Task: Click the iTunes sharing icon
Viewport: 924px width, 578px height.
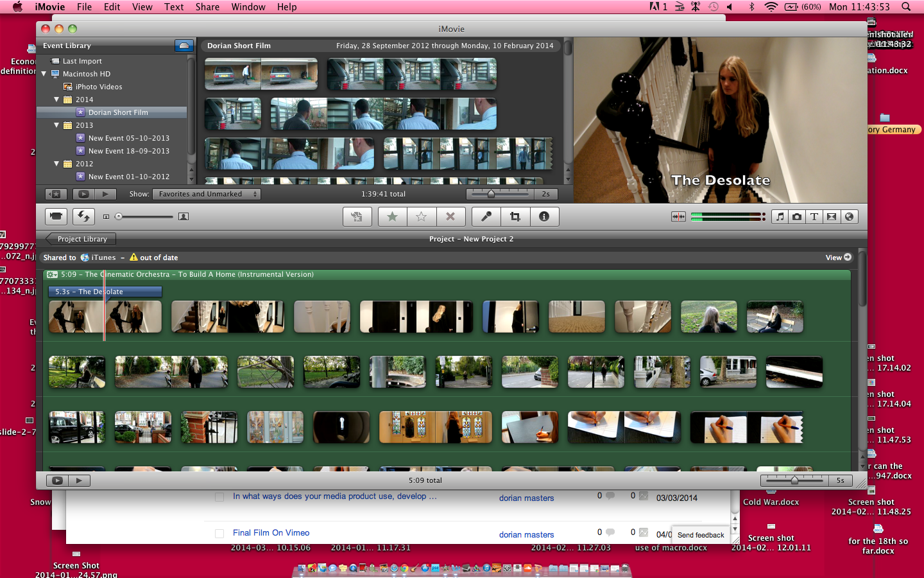Action: [85, 258]
